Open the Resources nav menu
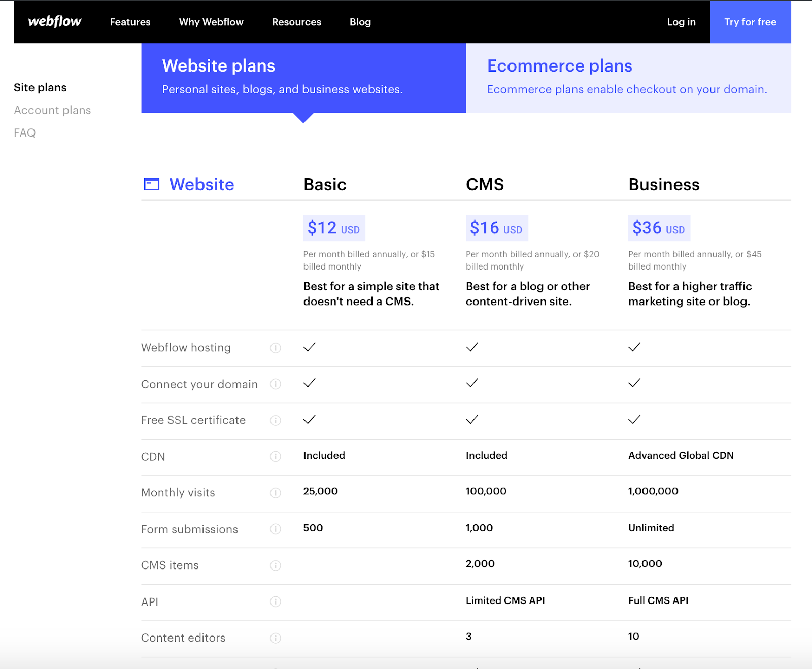The height and width of the screenshot is (669, 812). (296, 22)
